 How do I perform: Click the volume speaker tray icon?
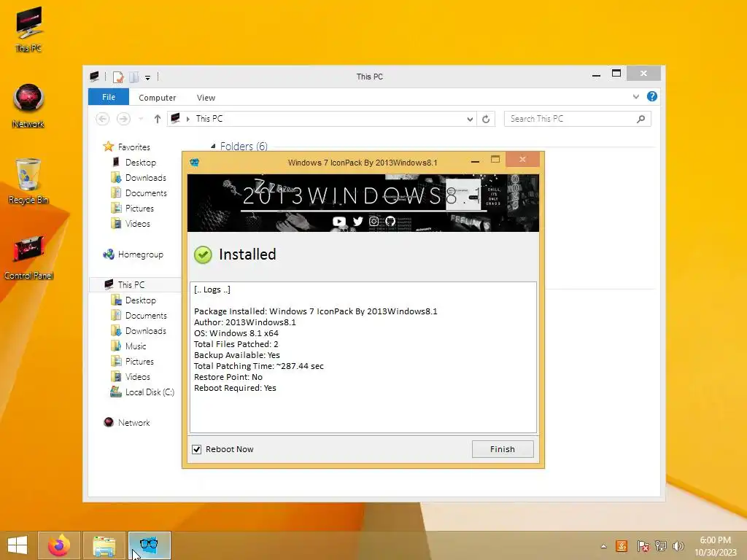[678, 546]
